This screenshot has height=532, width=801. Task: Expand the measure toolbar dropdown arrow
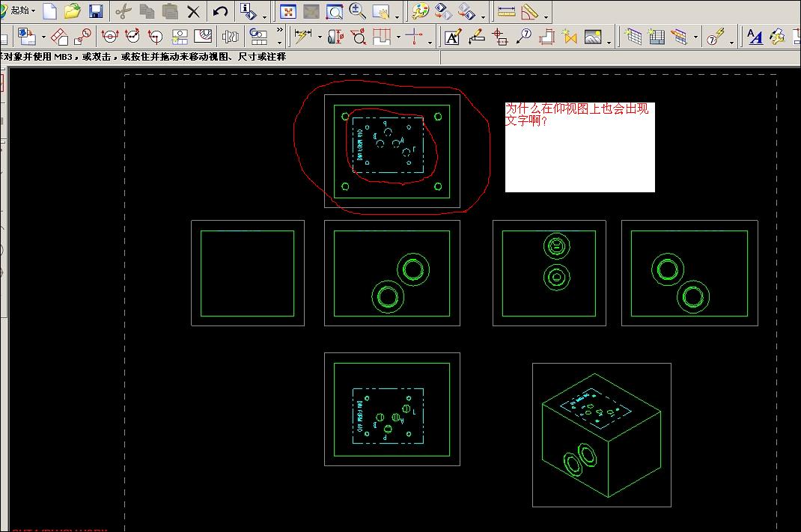click(x=546, y=17)
